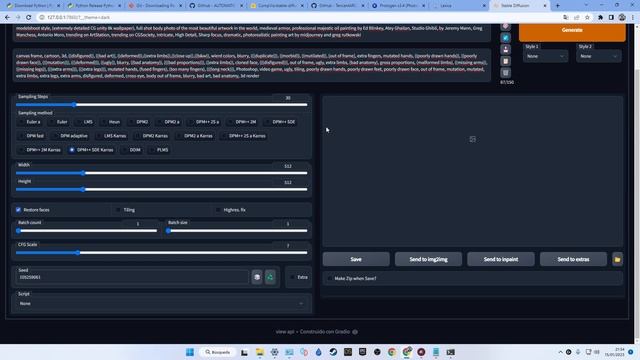Click the save style icon above token counter

pos(506,73)
